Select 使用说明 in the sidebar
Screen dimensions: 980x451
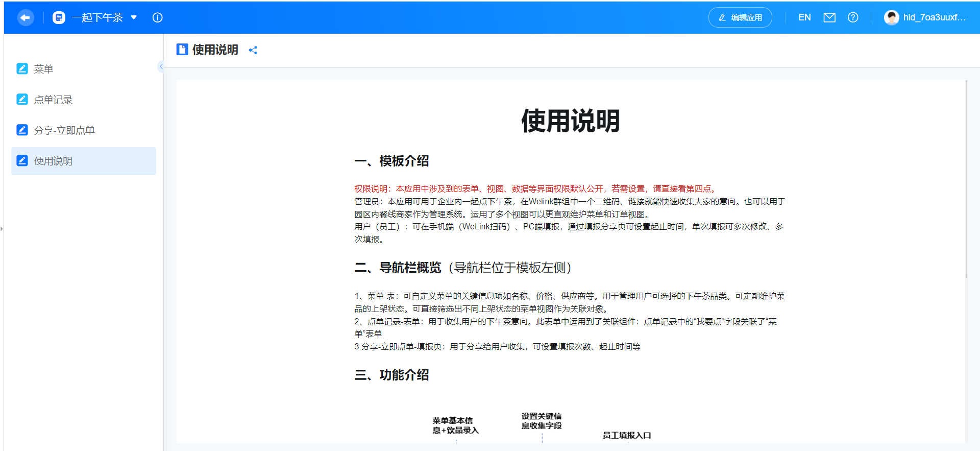pos(84,161)
